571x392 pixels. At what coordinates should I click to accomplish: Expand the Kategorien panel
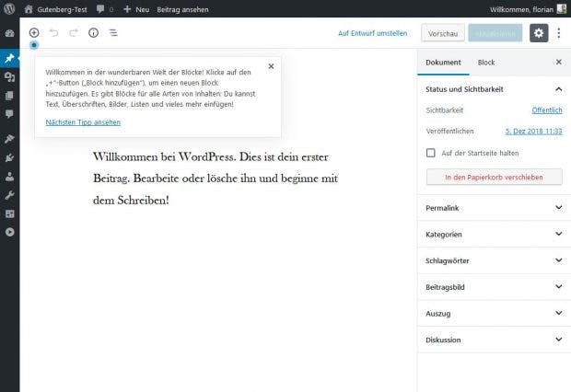click(495, 235)
